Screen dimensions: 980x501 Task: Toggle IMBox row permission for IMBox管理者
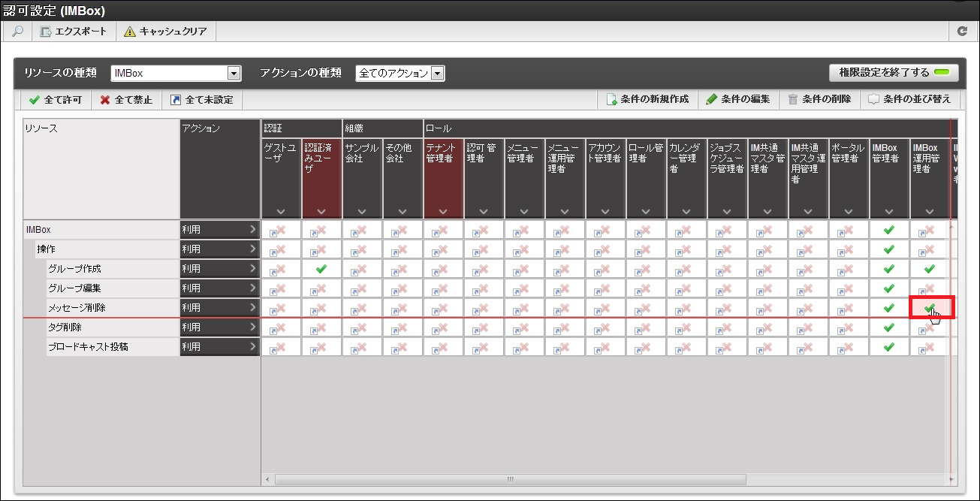point(889,230)
